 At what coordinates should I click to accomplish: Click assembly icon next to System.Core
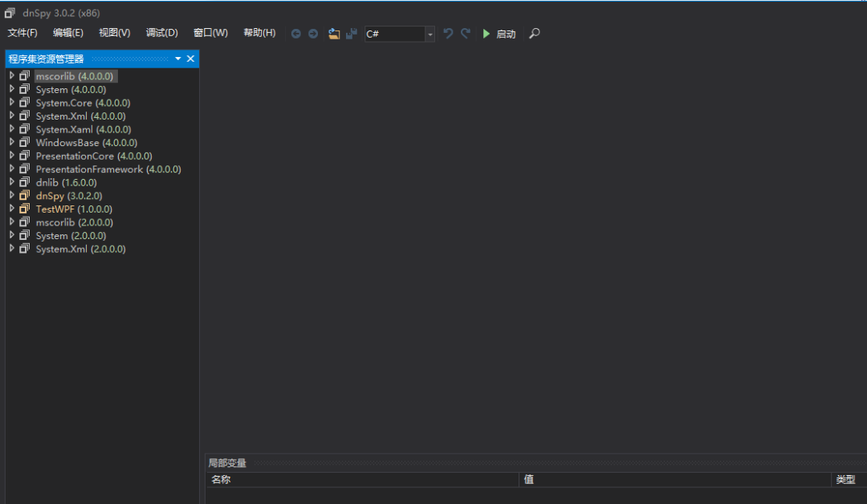24,102
